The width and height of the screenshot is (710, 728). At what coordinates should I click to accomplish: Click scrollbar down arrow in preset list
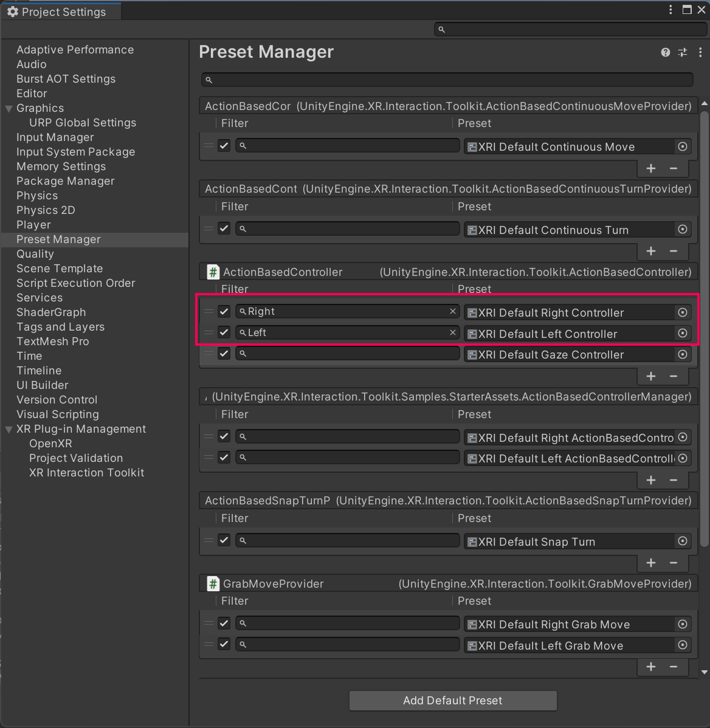705,672
